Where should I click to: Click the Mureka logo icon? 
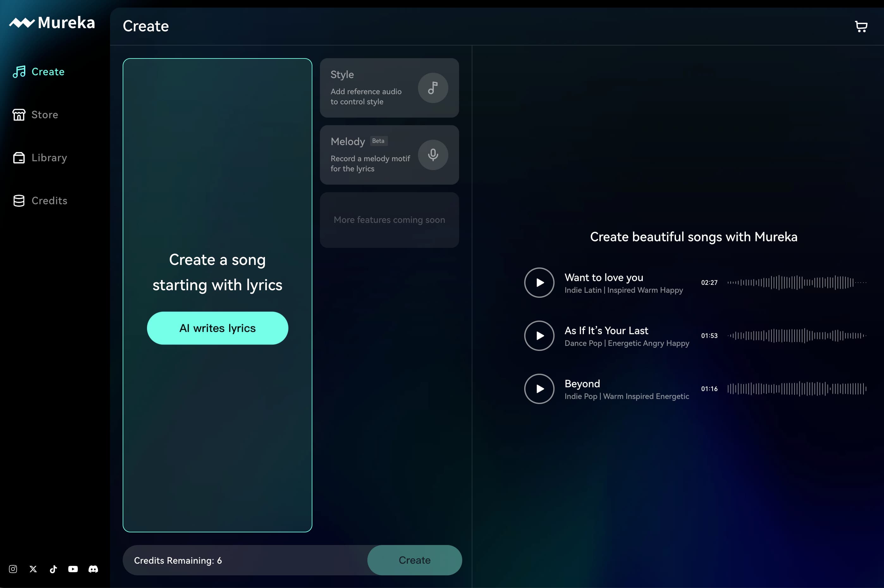point(19,23)
